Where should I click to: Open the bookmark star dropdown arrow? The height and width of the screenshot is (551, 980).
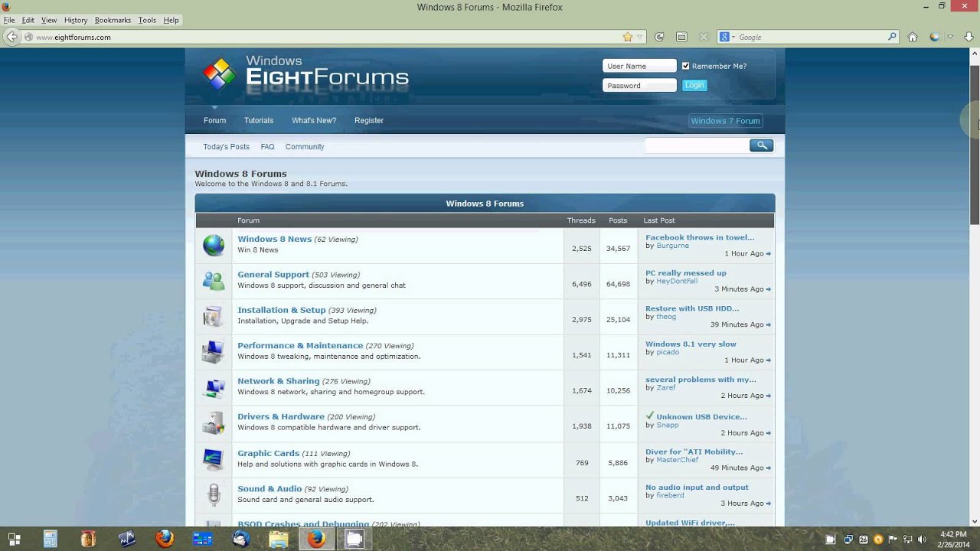pyautogui.click(x=640, y=37)
